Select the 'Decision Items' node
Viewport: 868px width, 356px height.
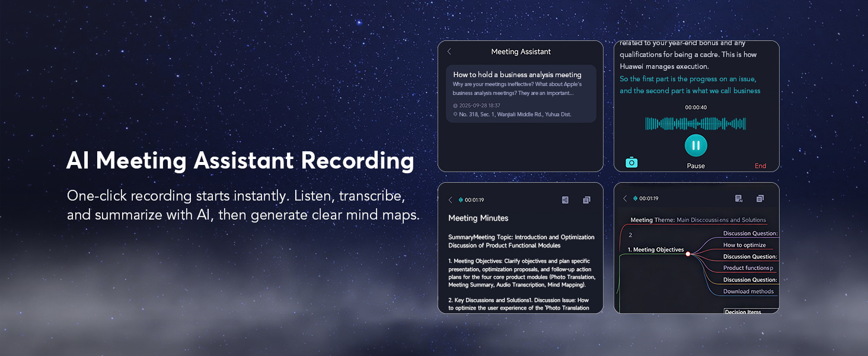click(743, 311)
